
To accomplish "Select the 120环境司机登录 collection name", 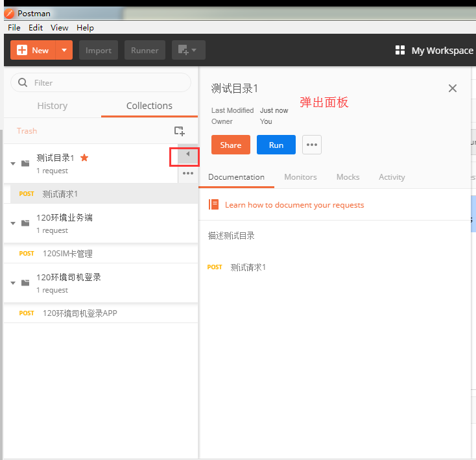I will (69, 277).
